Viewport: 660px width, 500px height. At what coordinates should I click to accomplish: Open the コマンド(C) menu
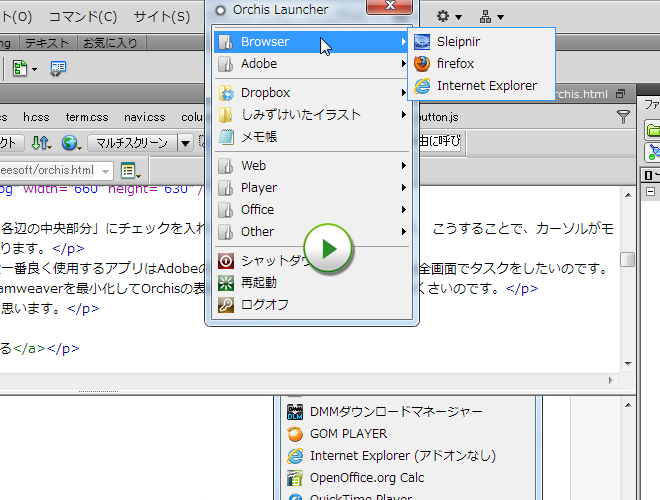coord(83,17)
